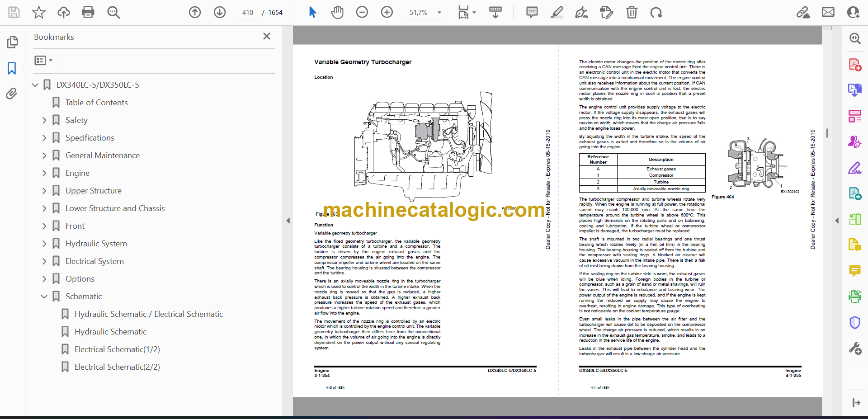Open Table of Contents bookmark

(x=96, y=103)
